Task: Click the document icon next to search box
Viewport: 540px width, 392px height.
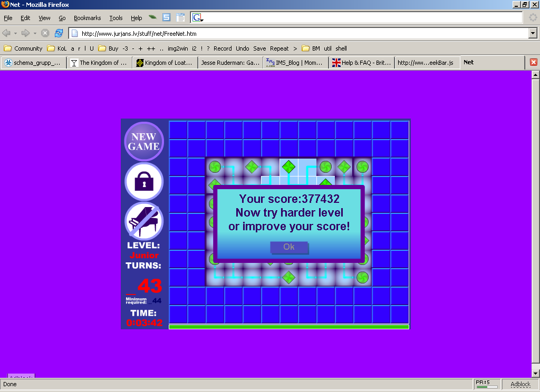Action: click(x=180, y=17)
